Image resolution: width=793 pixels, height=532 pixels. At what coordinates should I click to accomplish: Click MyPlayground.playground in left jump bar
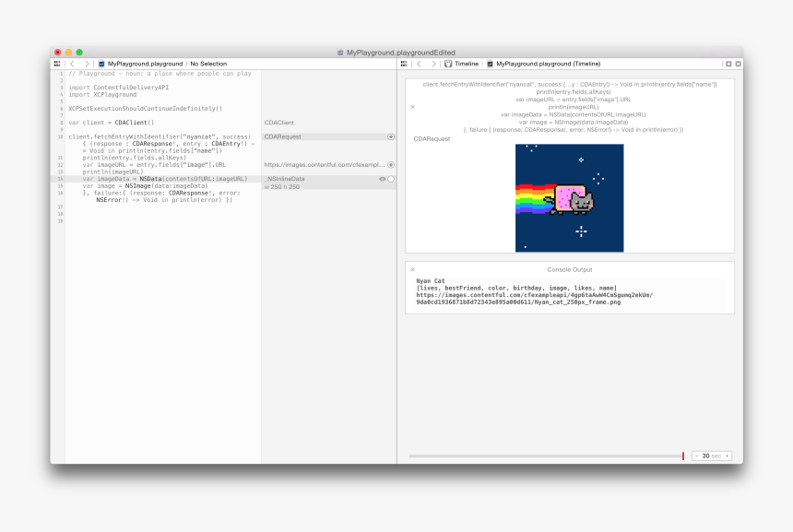point(140,64)
